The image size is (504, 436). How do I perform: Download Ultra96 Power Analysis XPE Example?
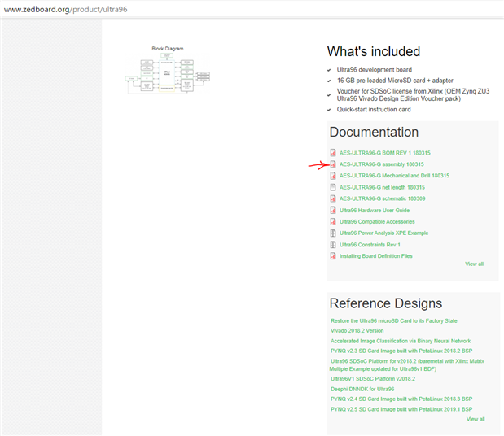[x=383, y=233]
